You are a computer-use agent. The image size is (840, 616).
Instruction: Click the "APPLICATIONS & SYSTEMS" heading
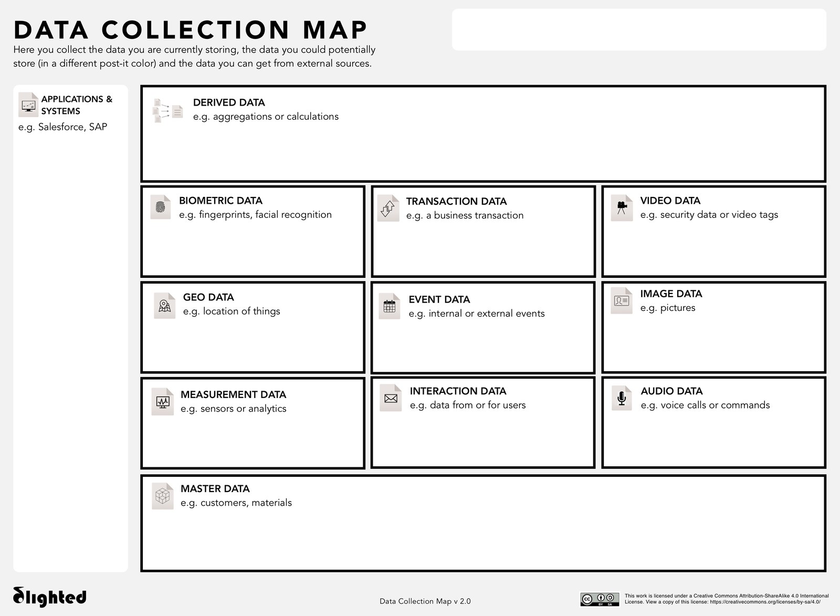(x=77, y=105)
